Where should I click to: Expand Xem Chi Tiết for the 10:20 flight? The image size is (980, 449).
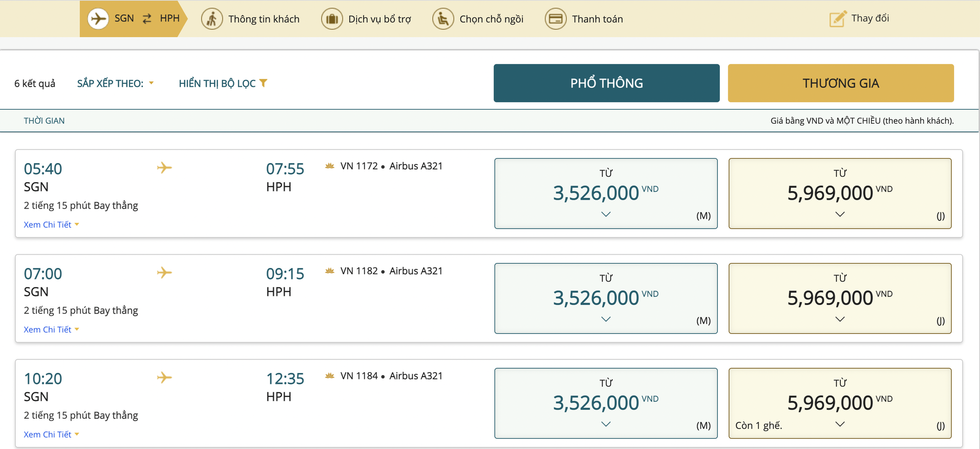coord(51,434)
